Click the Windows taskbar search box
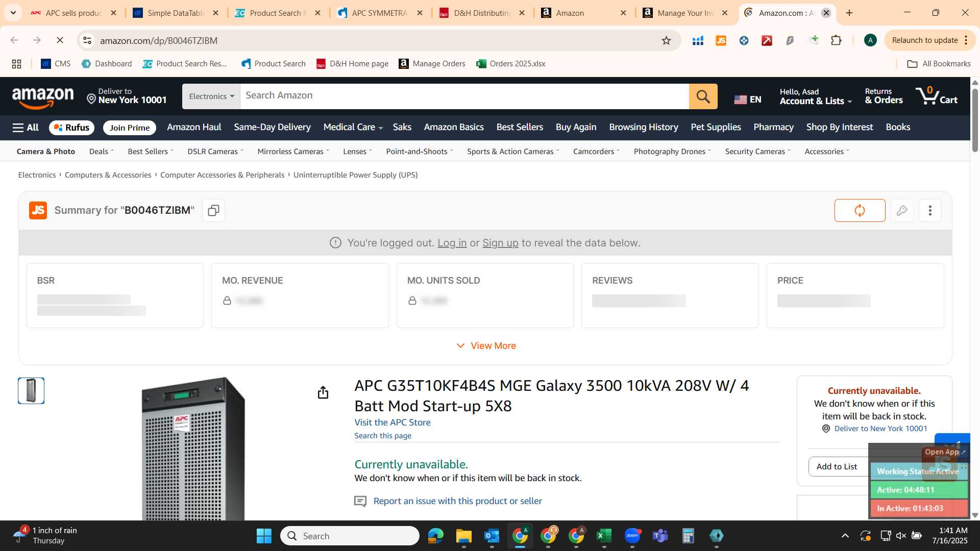 [350, 536]
